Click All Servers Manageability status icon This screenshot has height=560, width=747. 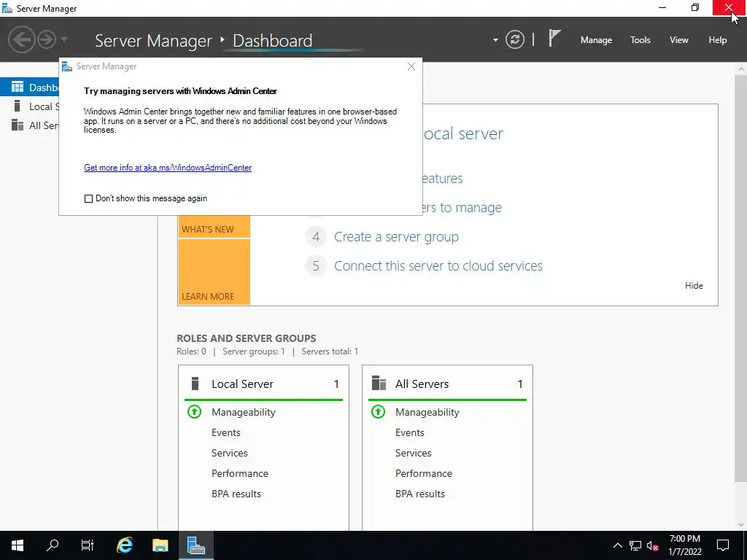[379, 412]
